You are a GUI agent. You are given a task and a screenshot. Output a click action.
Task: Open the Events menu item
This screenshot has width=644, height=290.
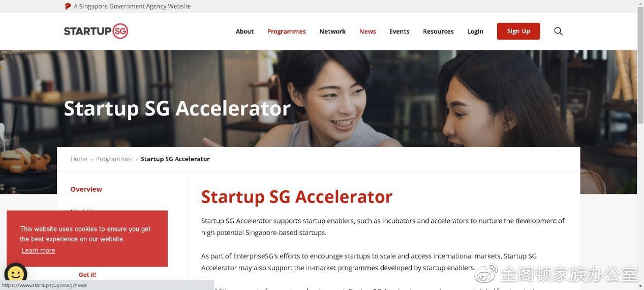400,31
